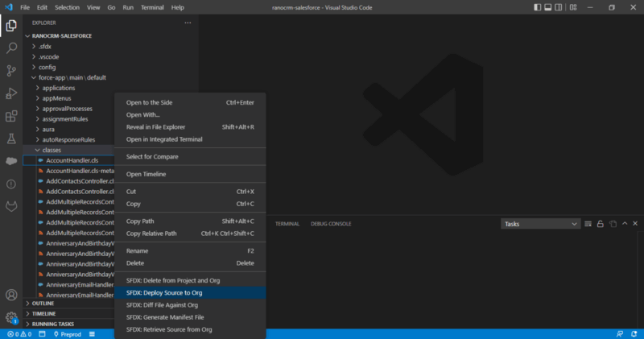Toggle the output scroll lock icon
644x339 pixels.
(x=600, y=224)
